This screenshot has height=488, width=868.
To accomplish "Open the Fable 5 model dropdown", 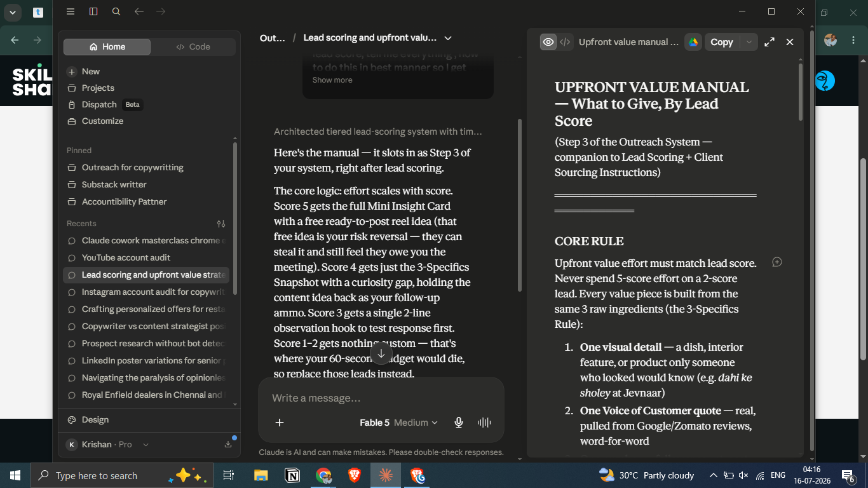I will coord(398,423).
